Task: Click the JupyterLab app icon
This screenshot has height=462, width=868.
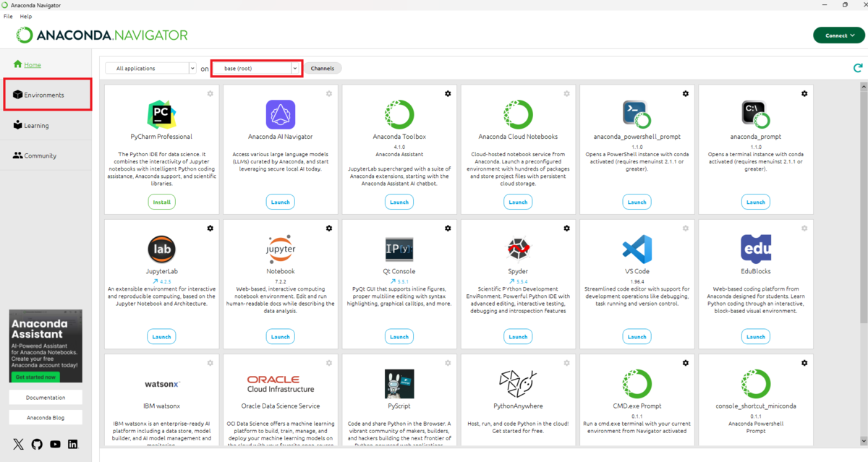Action: pyautogui.click(x=161, y=249)
